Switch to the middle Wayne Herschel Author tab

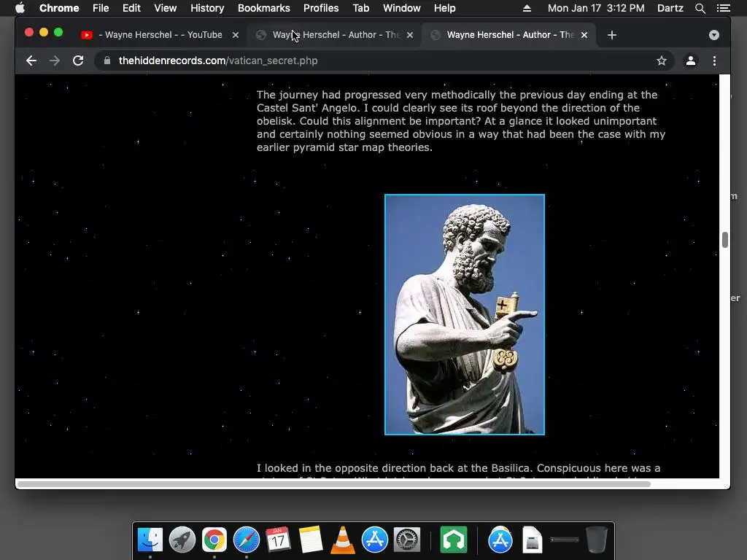click(x=333, y=35)
